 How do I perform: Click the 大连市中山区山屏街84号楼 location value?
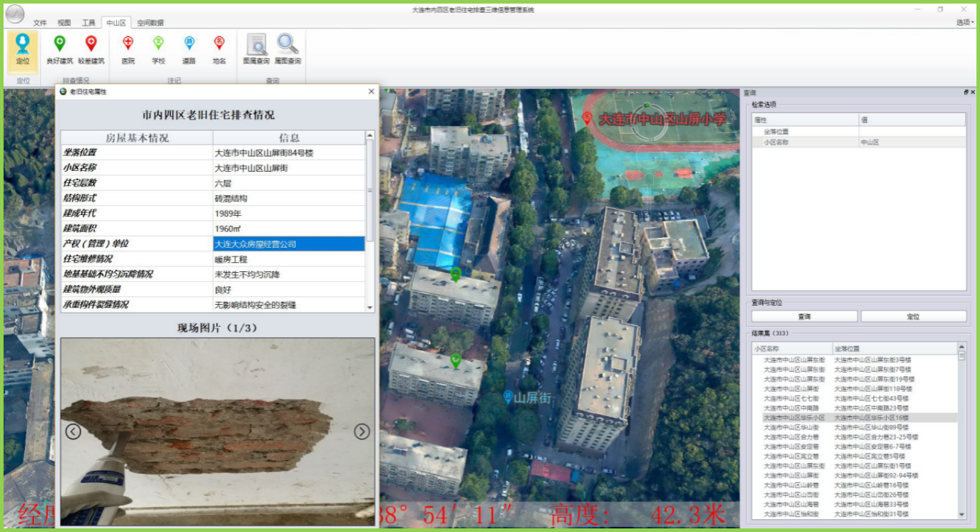click(264, 152)
